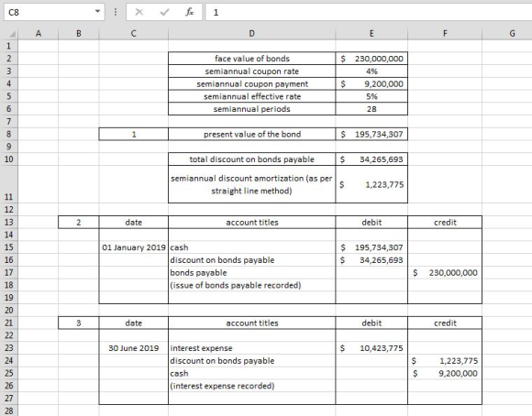Select column E header
The image size is (532, 416).
click(371, 34)
